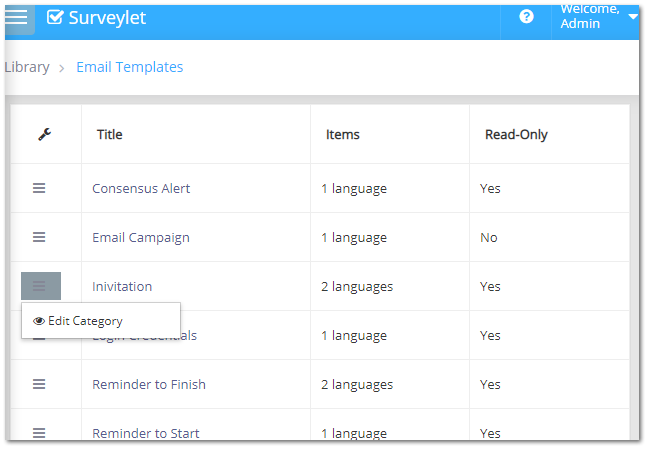This screenshot has height=449, width=648.
Task: Choose Edit Category from popup menu
Action: coord(101,321)
